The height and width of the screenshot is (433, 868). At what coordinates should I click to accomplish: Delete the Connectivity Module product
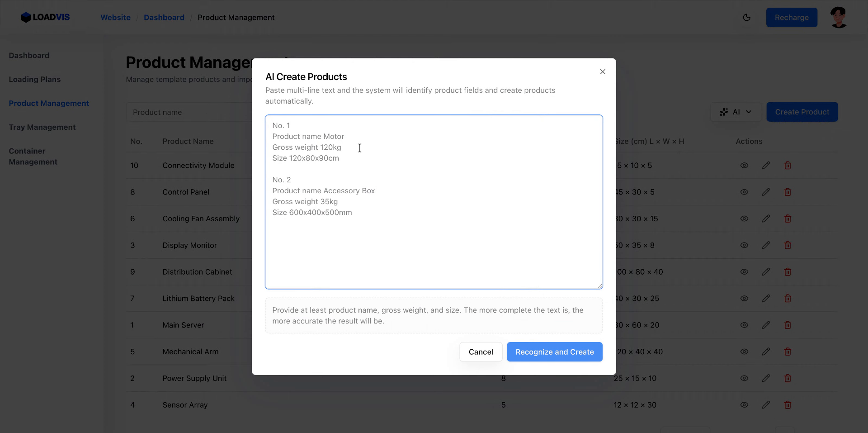[787, 165]
